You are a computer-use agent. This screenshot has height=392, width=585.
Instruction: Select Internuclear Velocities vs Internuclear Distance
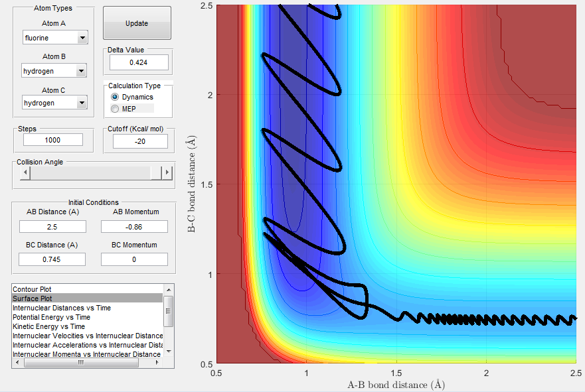[x=87, y=336]
